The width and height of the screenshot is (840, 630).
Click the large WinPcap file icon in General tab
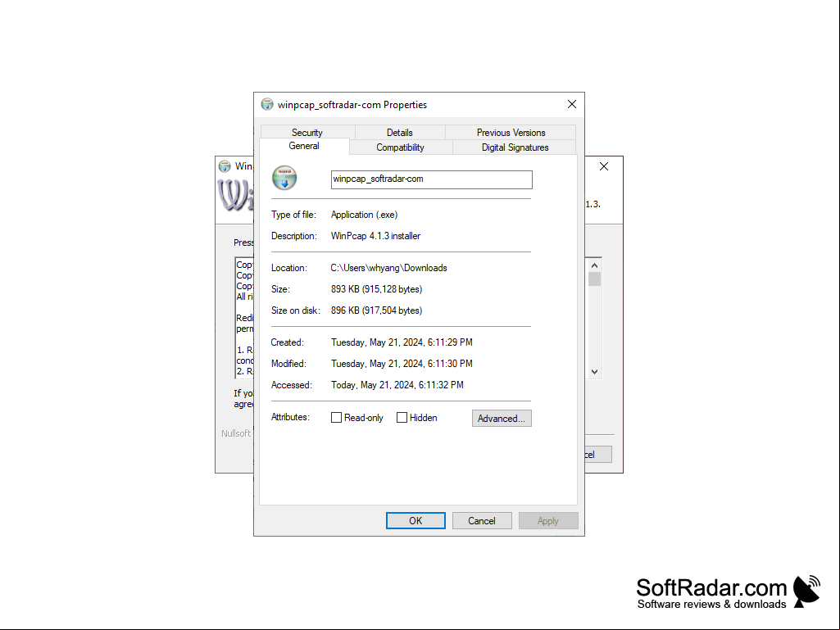coord(284,179)
